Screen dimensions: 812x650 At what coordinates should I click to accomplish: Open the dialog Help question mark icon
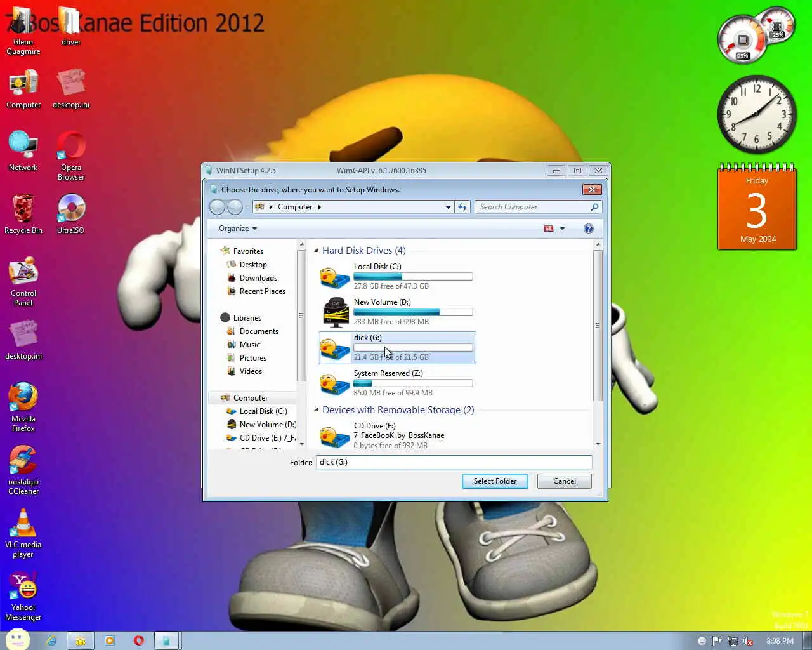(589, 229)
